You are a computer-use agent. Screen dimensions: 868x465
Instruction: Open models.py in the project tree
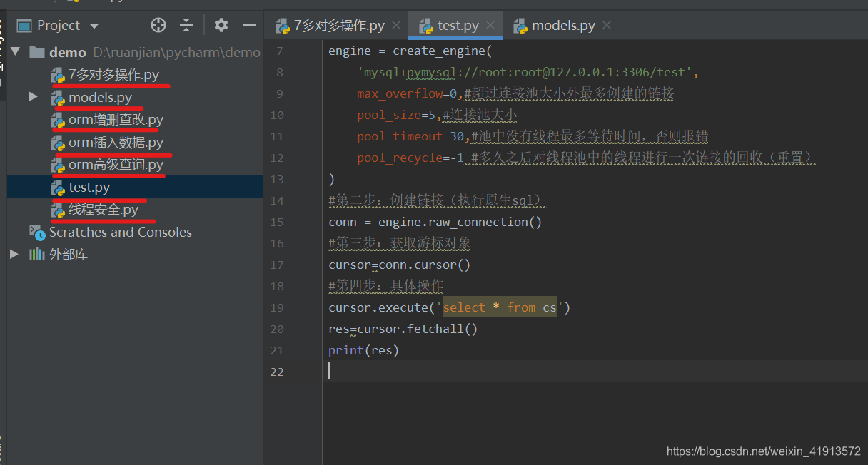pyautogui.click(x=100, y=97)
